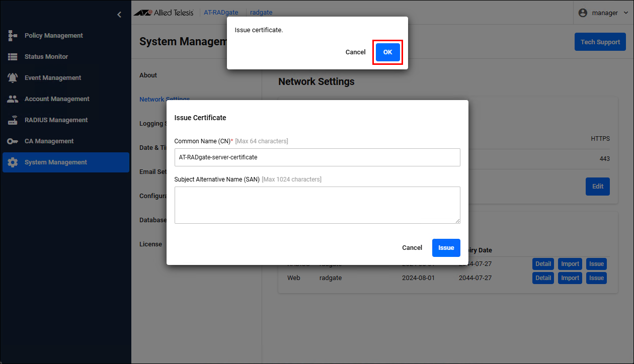
Task: Click the Allied Telesis logo
Action: (x=164, y=13)
